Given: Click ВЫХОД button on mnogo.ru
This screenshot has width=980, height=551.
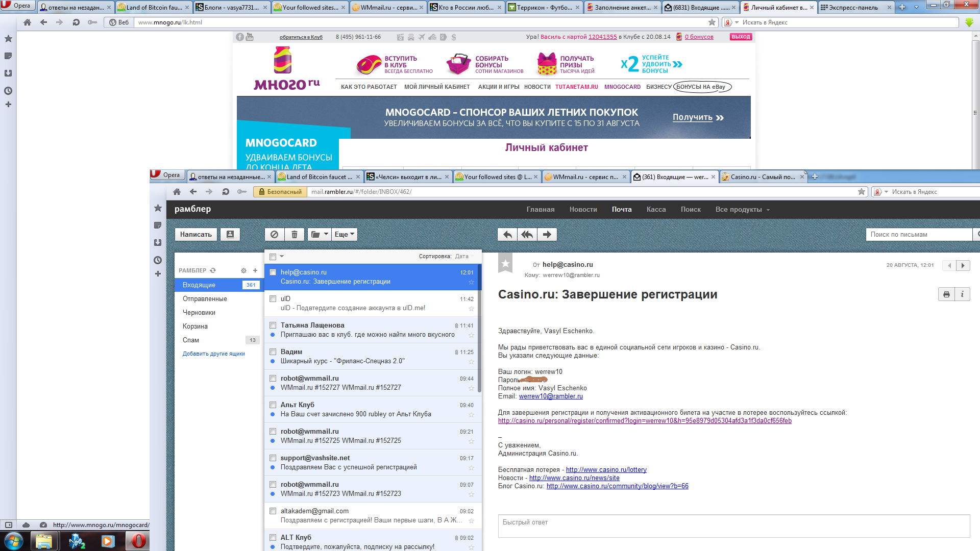Looking at the screenshot, I should coord(741,37).
